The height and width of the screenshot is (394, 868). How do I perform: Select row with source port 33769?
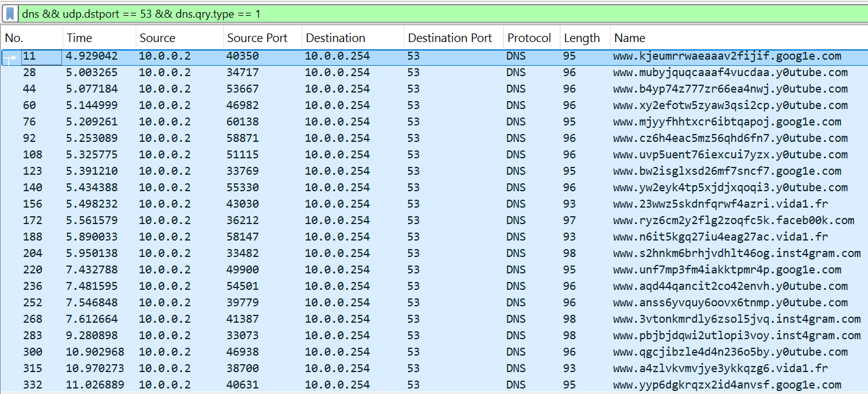(x=434, y=171)
